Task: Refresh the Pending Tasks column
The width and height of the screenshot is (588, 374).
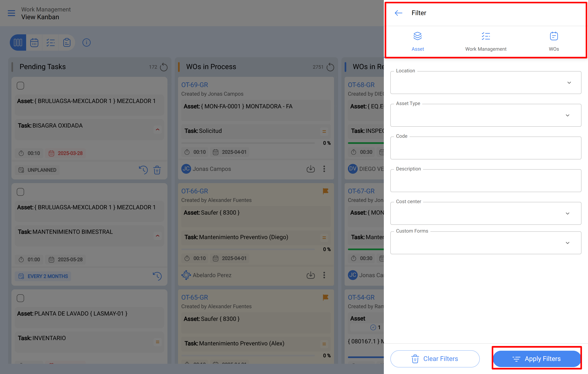Action: pos(164,67)
